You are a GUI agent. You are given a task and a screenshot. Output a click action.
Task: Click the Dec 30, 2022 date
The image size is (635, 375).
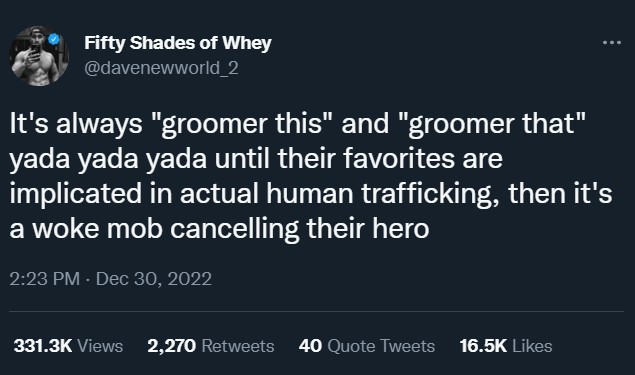pos(154,279)
